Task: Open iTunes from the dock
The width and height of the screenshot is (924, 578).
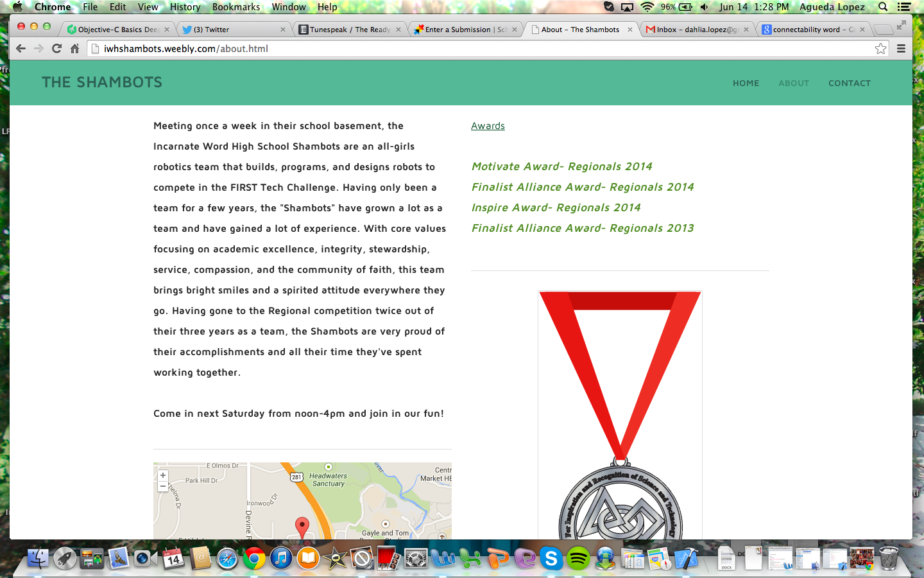Action: click(x=281, y=558)
